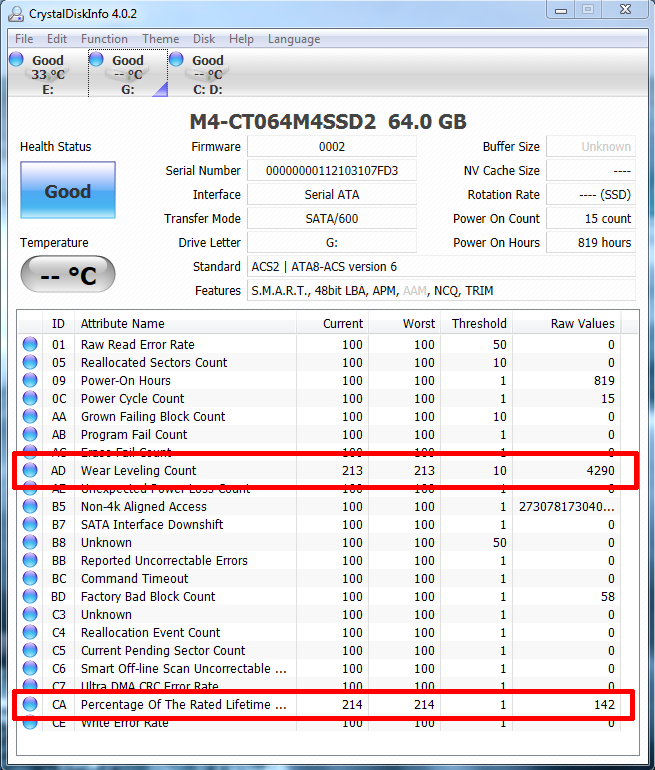Click the Firmware value field 0002
The image size is (655, 770).
point(332,147)
